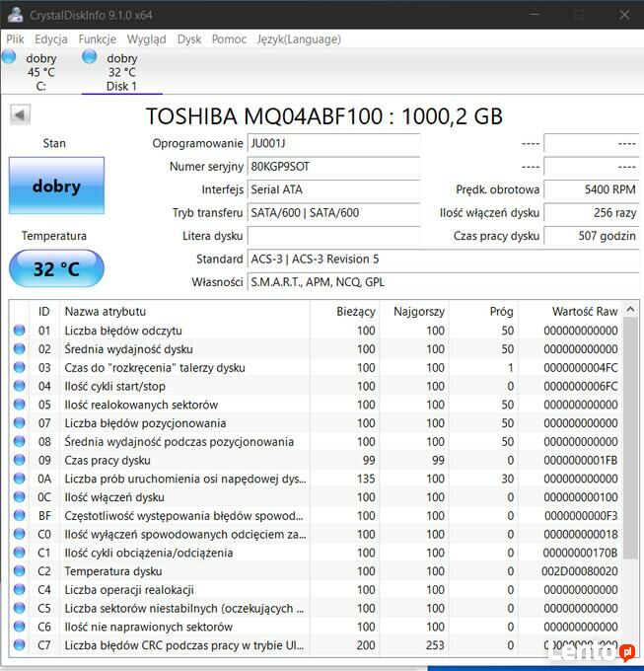
Task: Select attribute name Ilość realokowanych sektorów
Action: click(141, 405)
